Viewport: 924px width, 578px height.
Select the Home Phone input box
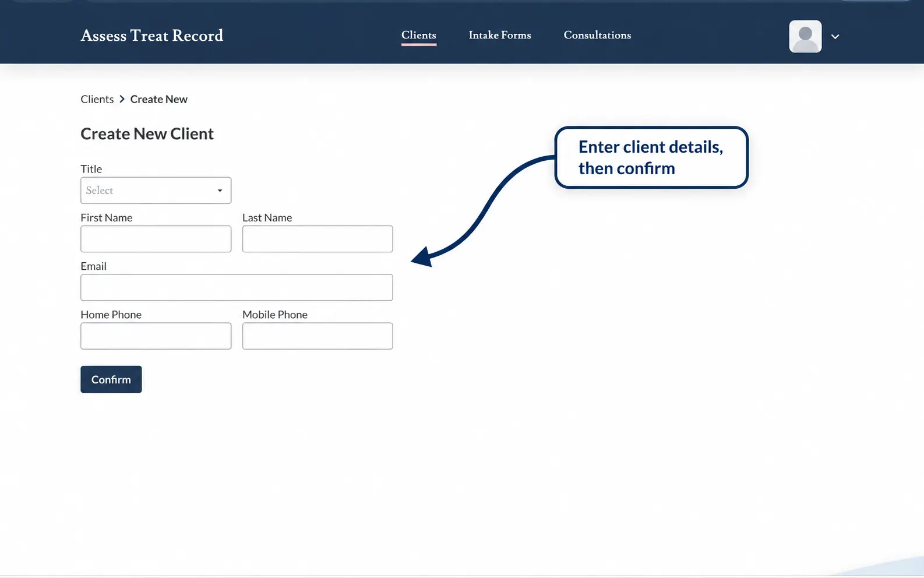click(x=156, y=336)
